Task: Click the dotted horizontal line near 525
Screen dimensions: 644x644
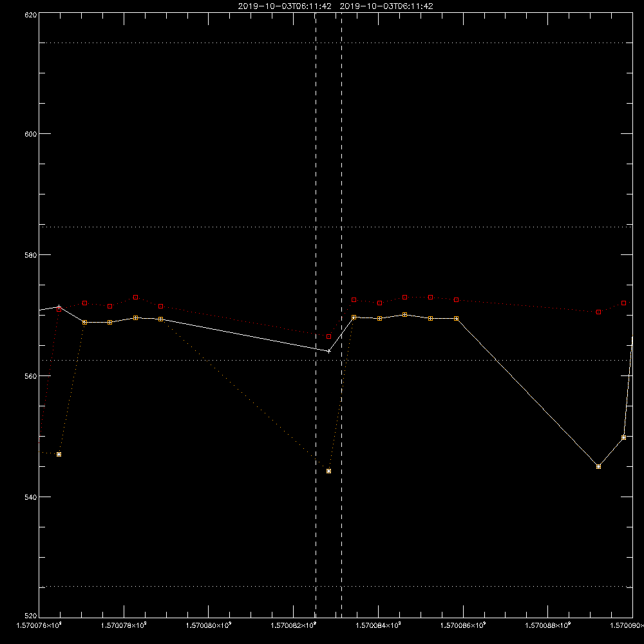Action: [336, 587]
